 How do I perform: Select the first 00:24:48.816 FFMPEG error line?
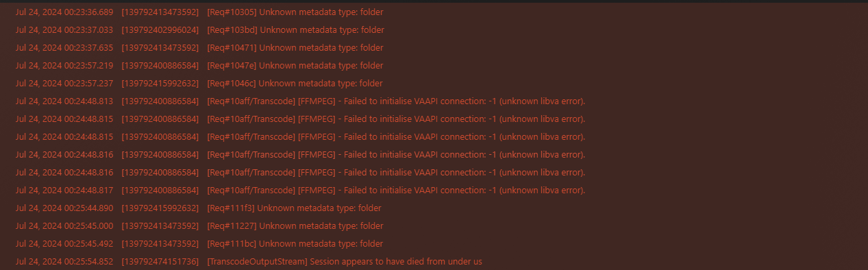tap(434, 155)
